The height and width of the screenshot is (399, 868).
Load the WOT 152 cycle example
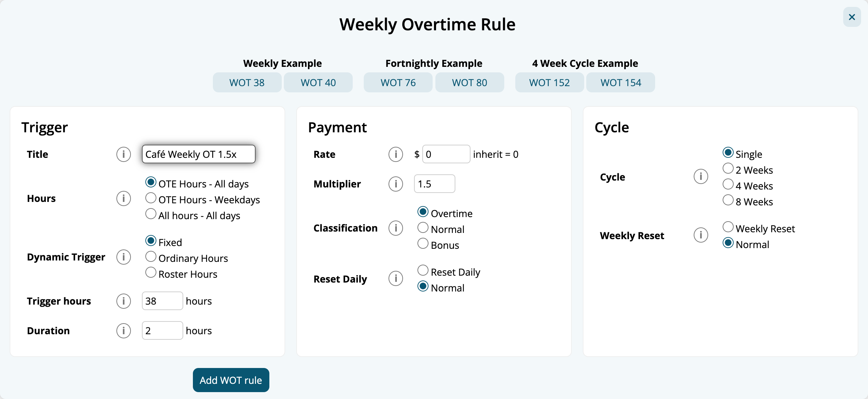tap(549, 82)
